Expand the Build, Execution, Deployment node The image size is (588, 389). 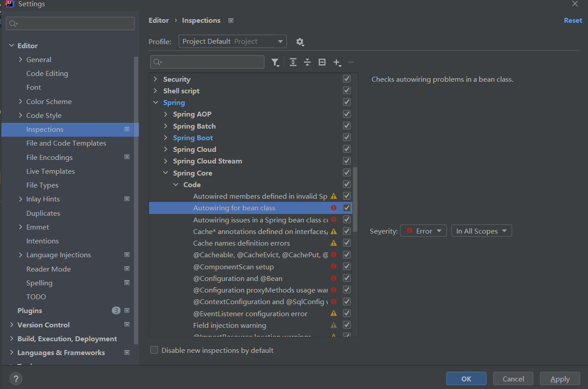(x=12, y=339)
